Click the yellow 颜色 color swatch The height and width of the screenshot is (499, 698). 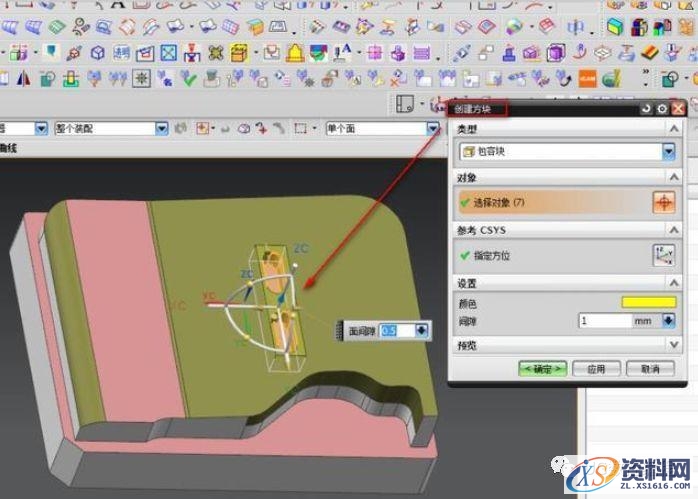tap(648, 302)
